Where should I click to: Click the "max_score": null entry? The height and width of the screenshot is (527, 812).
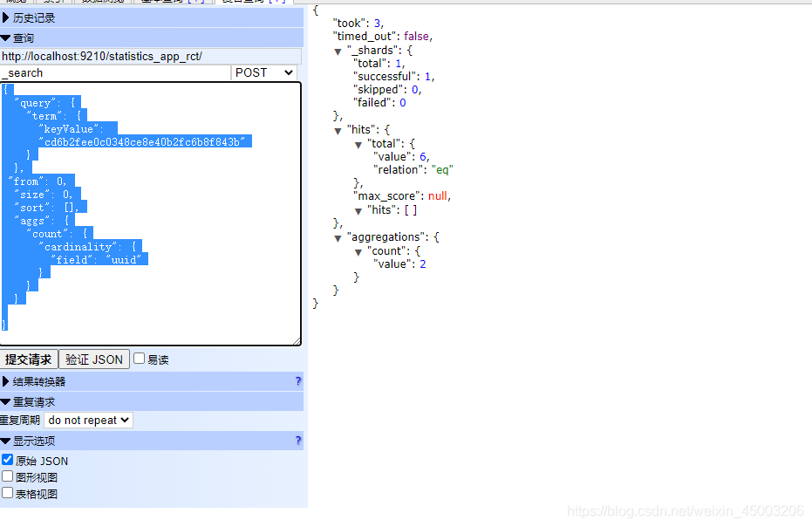(402, 196)
